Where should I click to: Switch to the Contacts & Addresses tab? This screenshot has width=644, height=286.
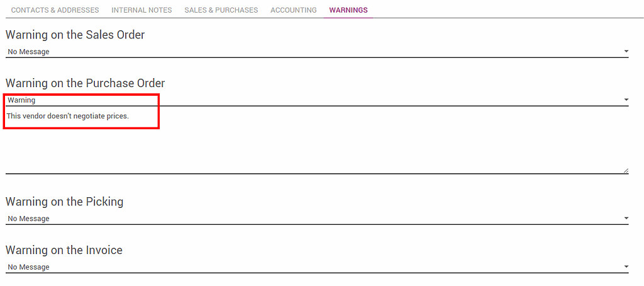(x=55, y=10)
